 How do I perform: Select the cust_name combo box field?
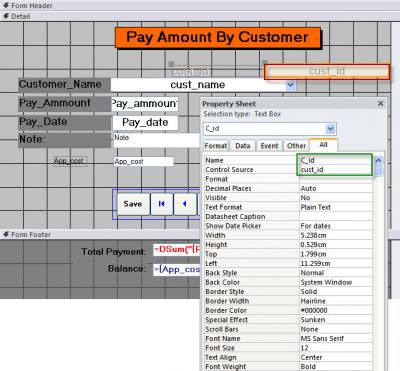[203, 85]
